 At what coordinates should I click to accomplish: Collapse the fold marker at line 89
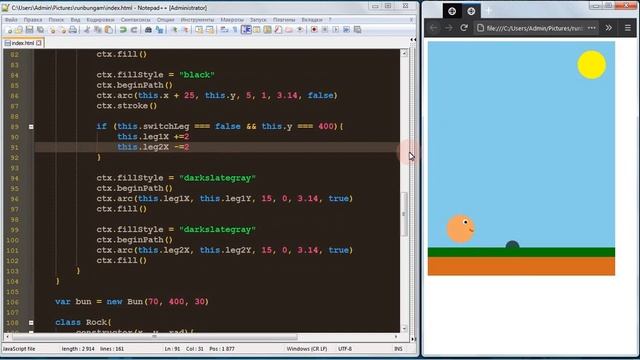(31, 127)
